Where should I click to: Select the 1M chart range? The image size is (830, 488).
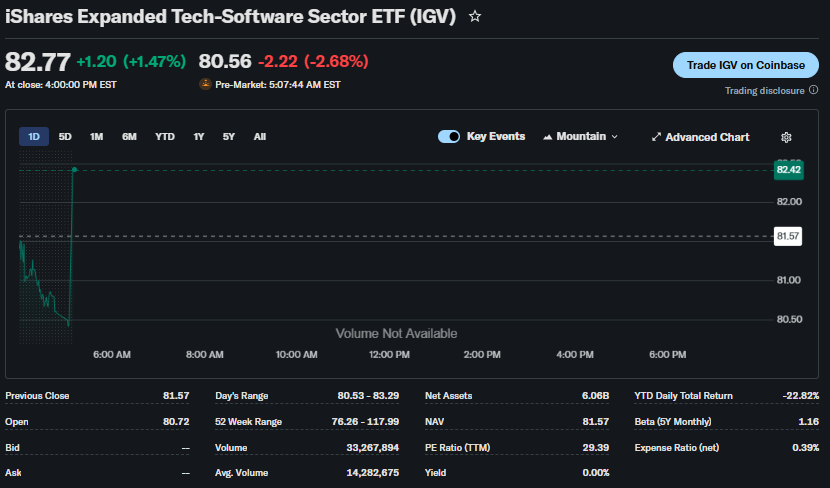(97, 137)
